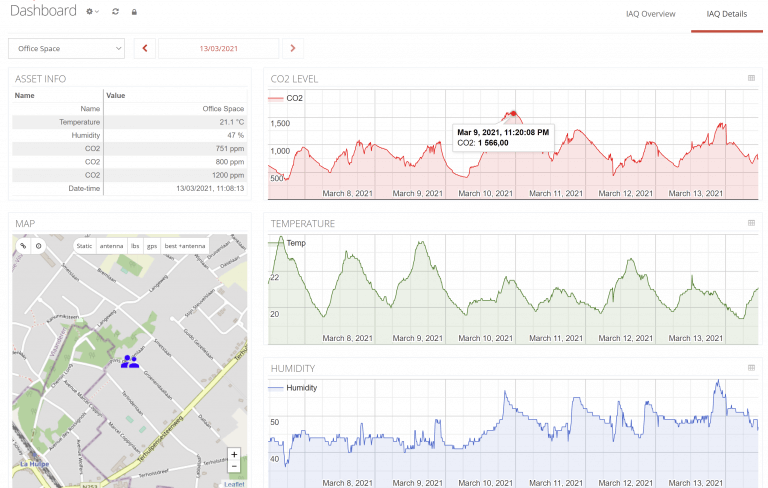Select the 13/03/2021, 11:08:13 date-time value

(x=210, y=188)
